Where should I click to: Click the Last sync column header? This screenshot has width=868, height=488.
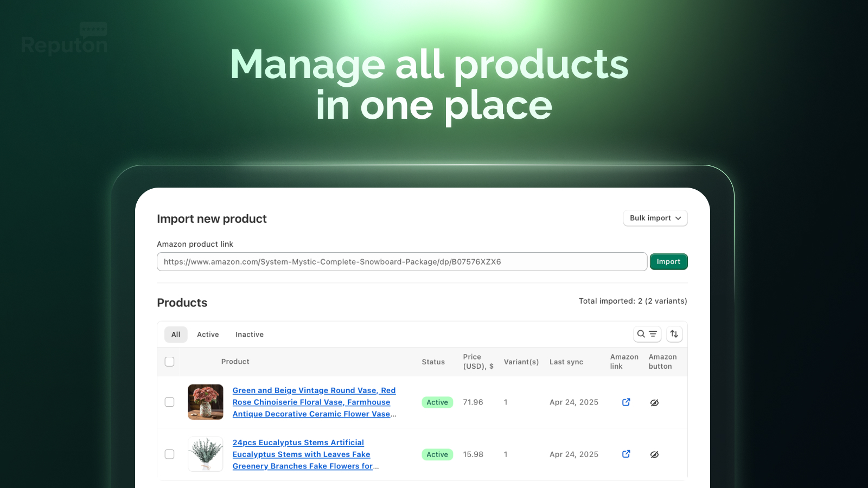click(566, 362)
